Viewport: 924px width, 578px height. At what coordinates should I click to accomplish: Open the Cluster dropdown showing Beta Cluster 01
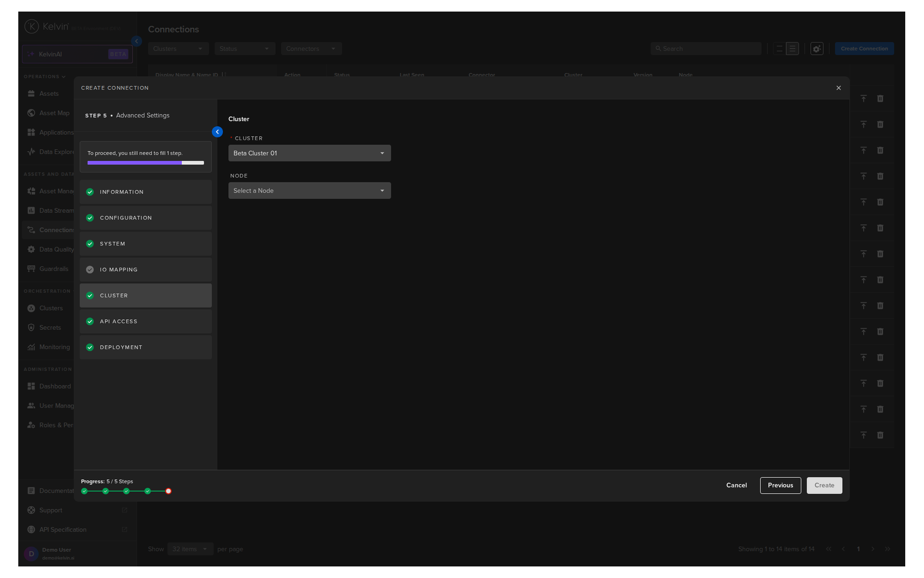click(309, 153)
